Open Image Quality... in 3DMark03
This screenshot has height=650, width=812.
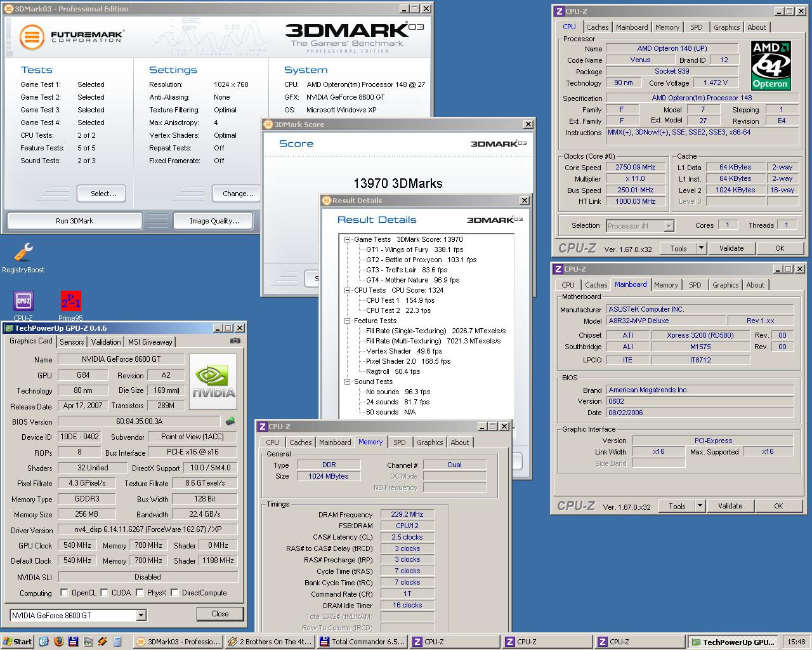[x=214, y=221]
